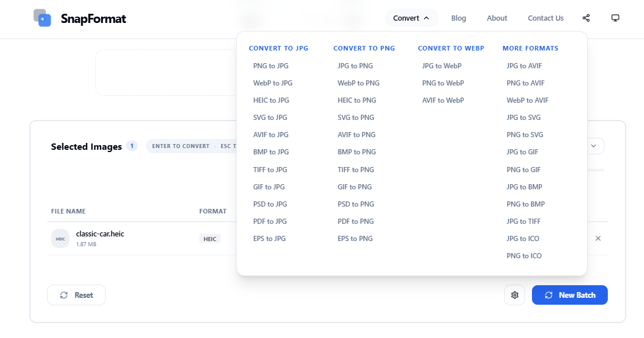Collapse the Convert dropdown menu
Image resolution: width=644 pixels, height=338 pixels.
pos(411,18)
